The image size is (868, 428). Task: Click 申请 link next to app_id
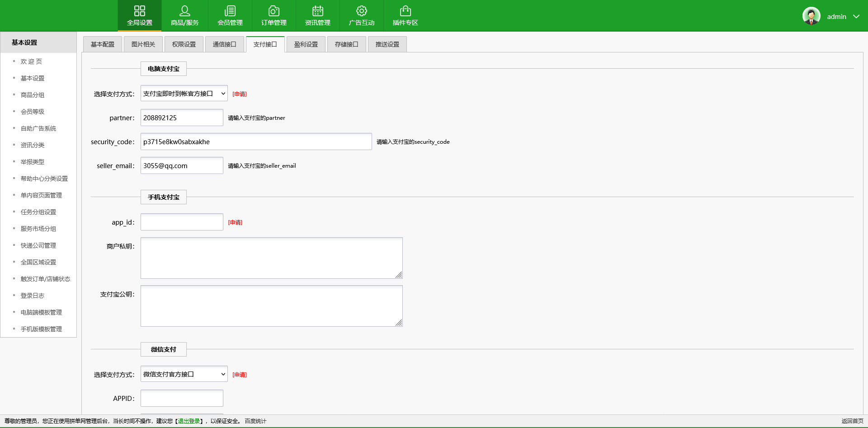pyautogui.click(x=235, y=222)
